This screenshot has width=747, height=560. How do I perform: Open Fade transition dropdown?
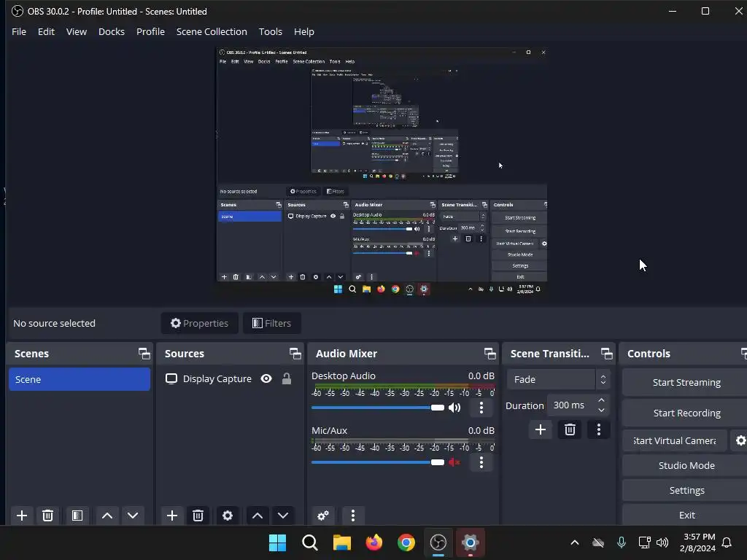click(x=557, y=379)
